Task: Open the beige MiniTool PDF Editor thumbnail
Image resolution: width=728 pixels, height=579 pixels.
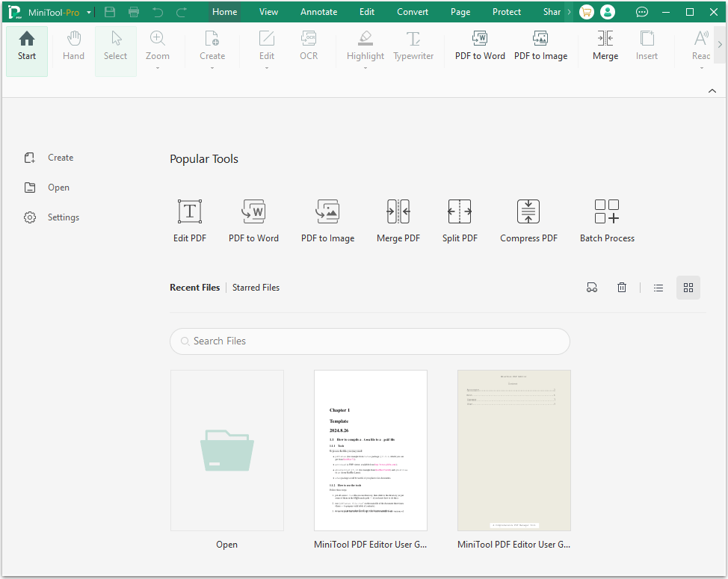Action: [514, 450]
